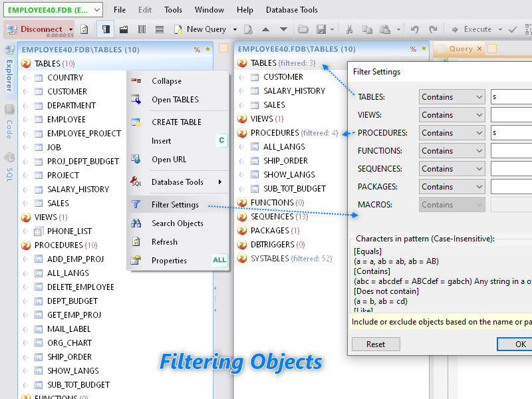Click the OK button in Filter Settings
This screenshot has width=532, height=399.
click(x=516, y=344)
